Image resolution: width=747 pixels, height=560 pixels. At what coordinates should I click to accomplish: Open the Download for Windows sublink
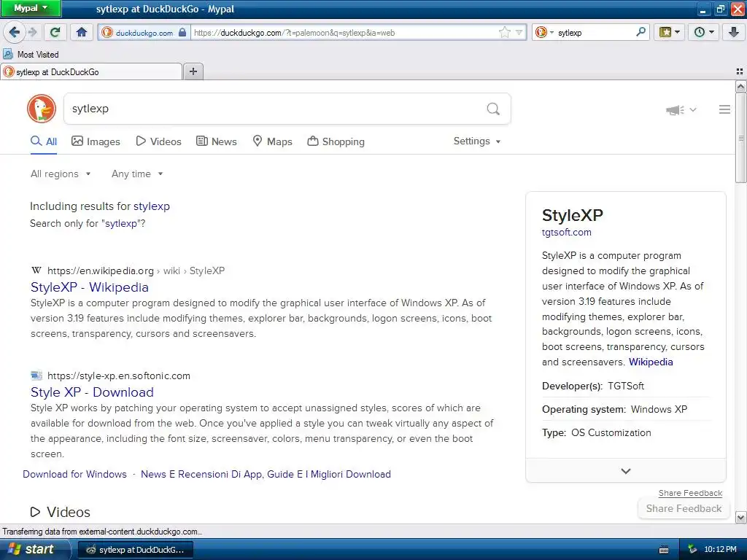point(75,474)
